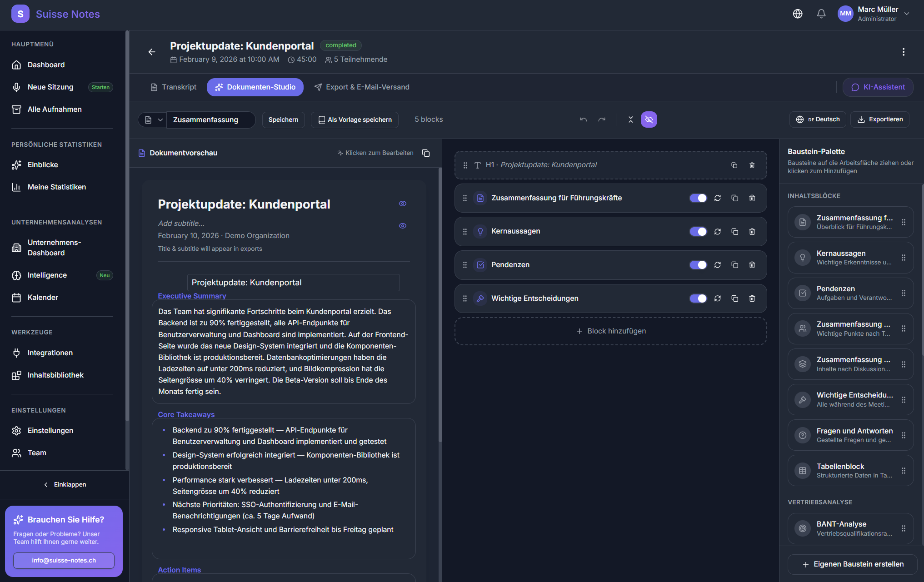This screenshot has width=924, height=582.
Task: Open the KI-Assistent
Action: pyautogui.click(x=878, y=87)
